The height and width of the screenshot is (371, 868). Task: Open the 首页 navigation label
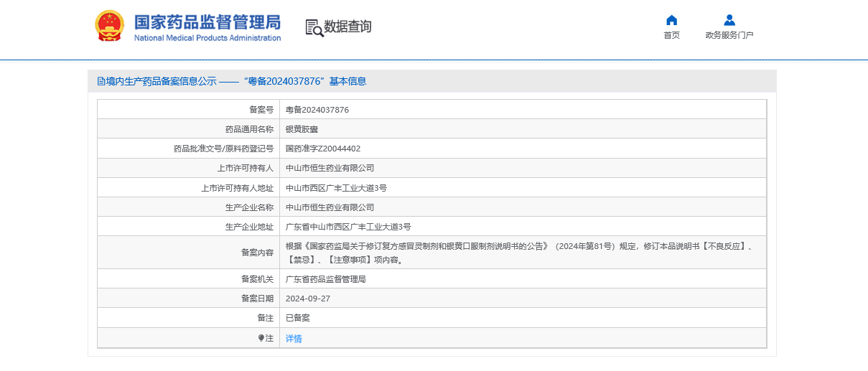click(671, 35)
